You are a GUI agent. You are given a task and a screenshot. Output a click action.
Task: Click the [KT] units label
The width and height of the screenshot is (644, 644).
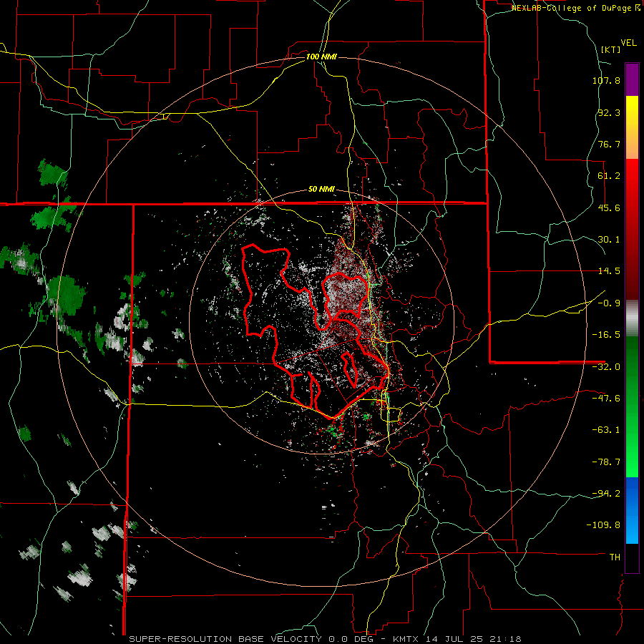(611, 49)
